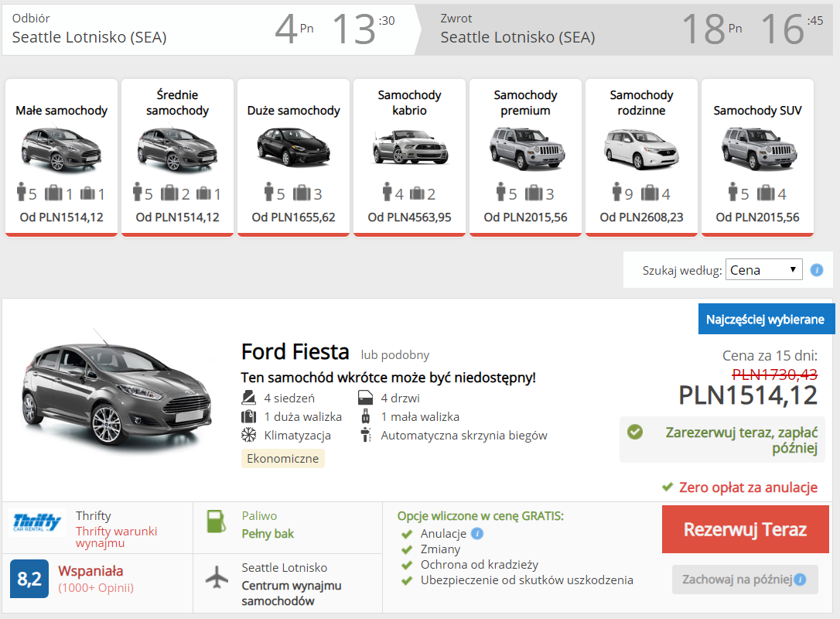Click the green check next to Zmiany
The height and width of the screenshot is (619, 840).
(x=407, y=549)
